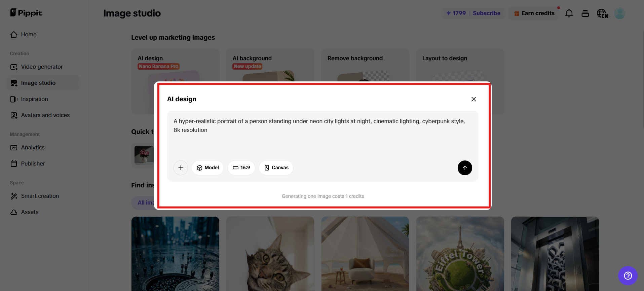Open the 16:9 aspect ratio selector
The height and width of the screenshot is (291, 644).
(241, 168)
